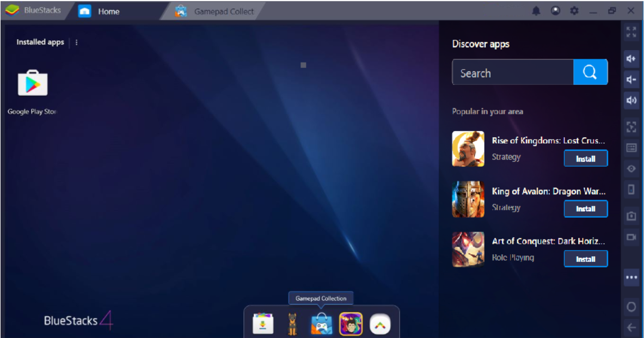Click the "Role Playing" genre label
Image resolution: width=644 pixels, height=338 pixels.
[513, 258]
